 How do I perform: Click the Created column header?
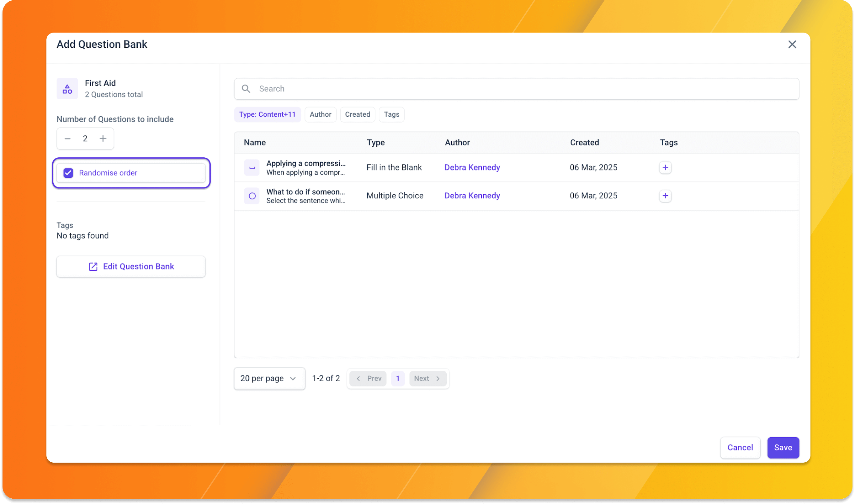pyautogui.click(x=585, y=143)
